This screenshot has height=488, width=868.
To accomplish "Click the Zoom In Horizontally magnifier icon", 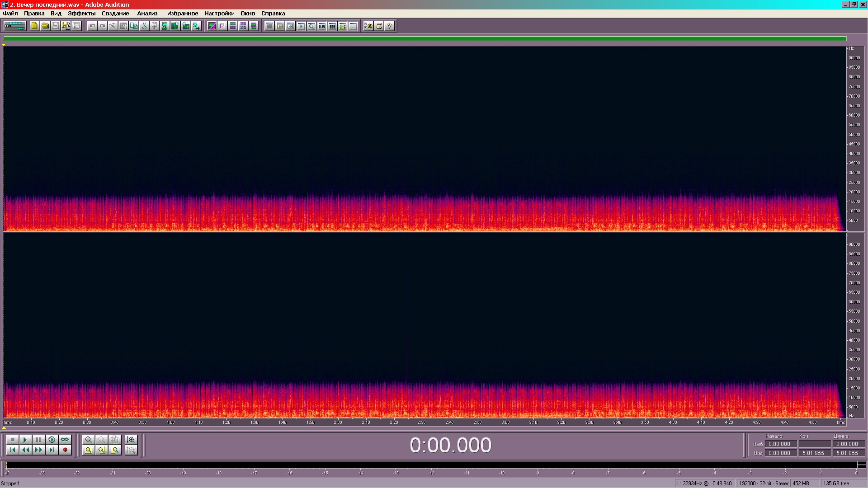I will [89, 440].
